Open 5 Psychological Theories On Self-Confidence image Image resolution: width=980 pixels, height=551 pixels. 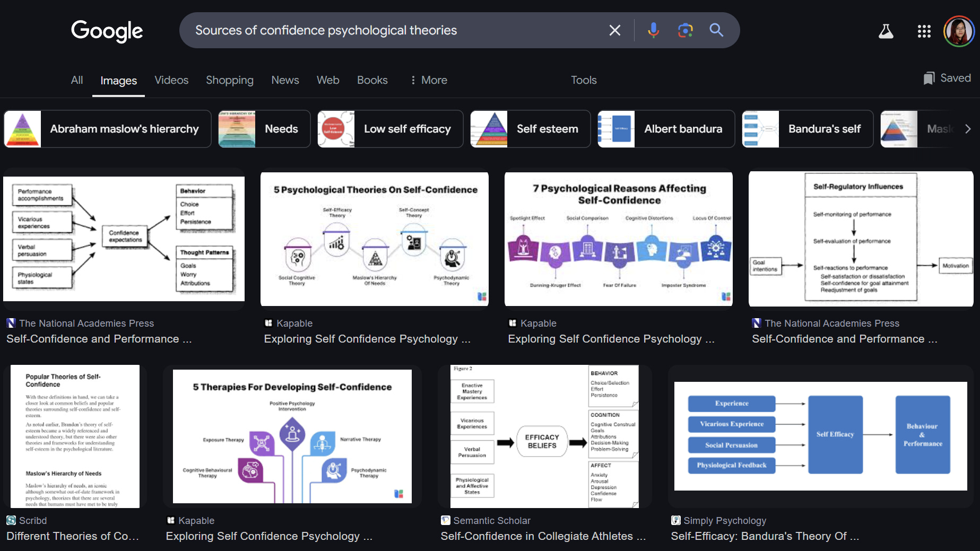pos(375,239)
